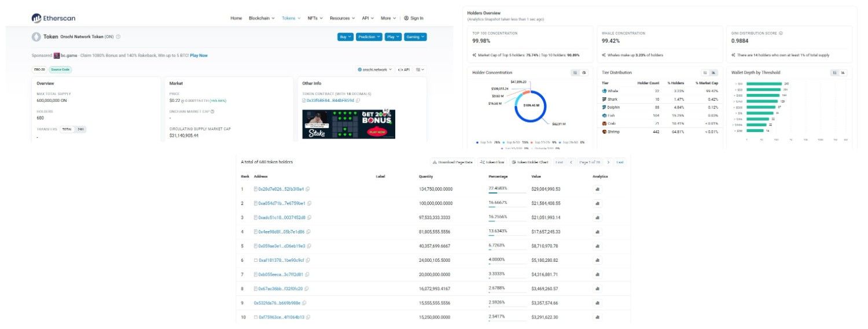Open token contract 0x33f6BE84...B44bFB59d
Screen dimensions: 868x329
330,100
